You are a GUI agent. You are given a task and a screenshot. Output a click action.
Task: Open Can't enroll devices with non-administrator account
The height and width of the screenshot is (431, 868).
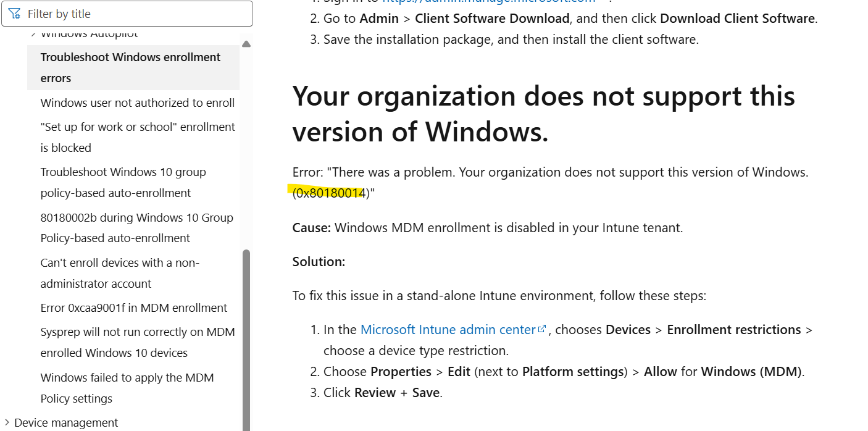120,273
